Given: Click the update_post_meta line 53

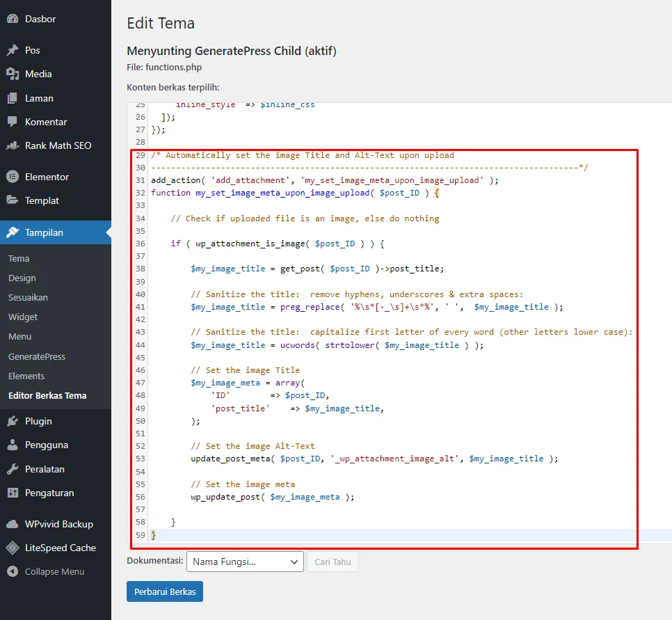Looking at the screenshot, I should [374, 459].
